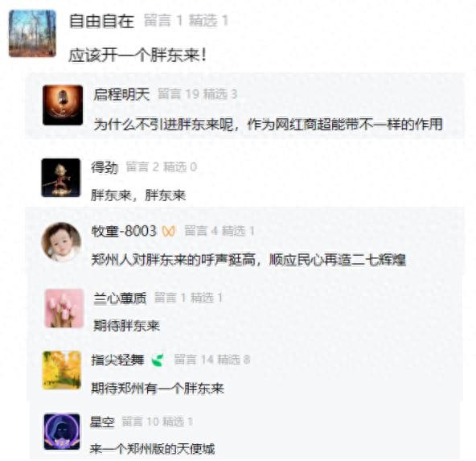
Task: Click 牧童-8003's baby photo avatar
Action: point(61,242)
